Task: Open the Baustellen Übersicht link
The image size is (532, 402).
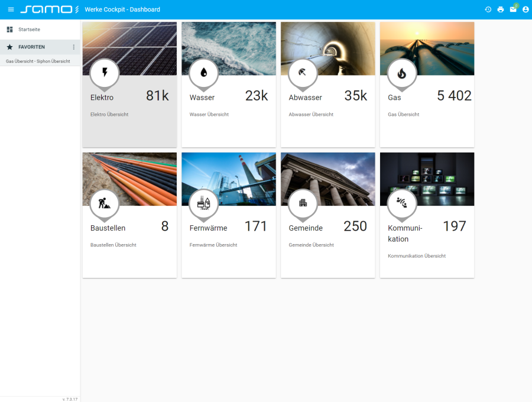Action: click(113, 245)
